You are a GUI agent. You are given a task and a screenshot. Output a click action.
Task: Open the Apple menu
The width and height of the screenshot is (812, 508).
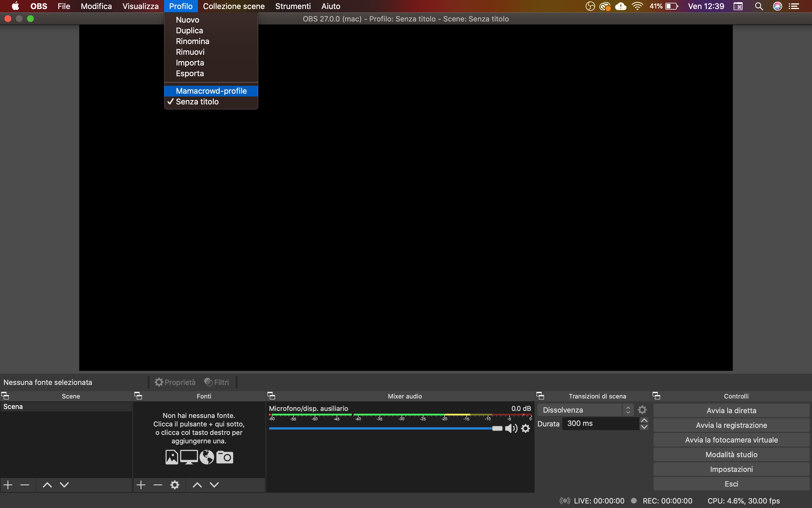point(16,6)
